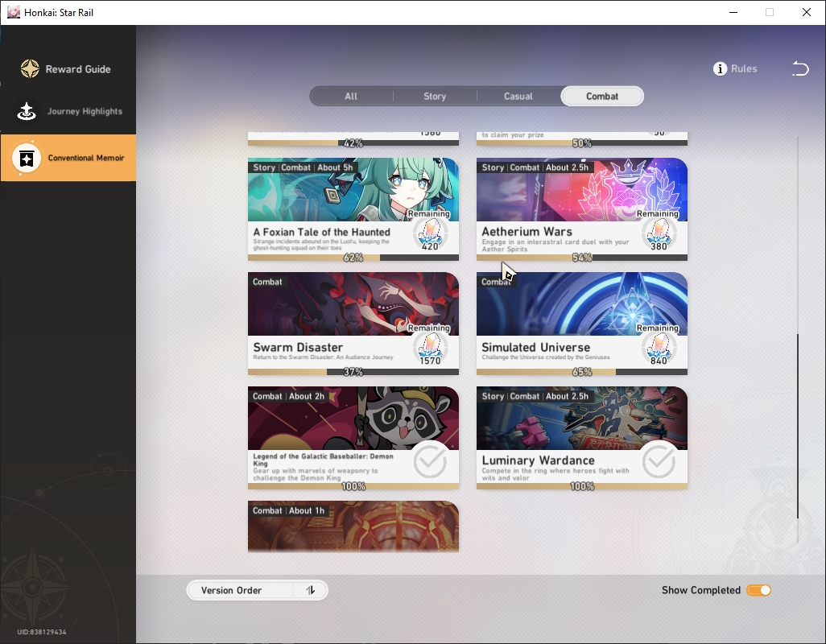Viewport: 826px width, 644px height.
Task: Click Luminary Wardance completed checkmark icon
Action: click(x=659, y=460)
